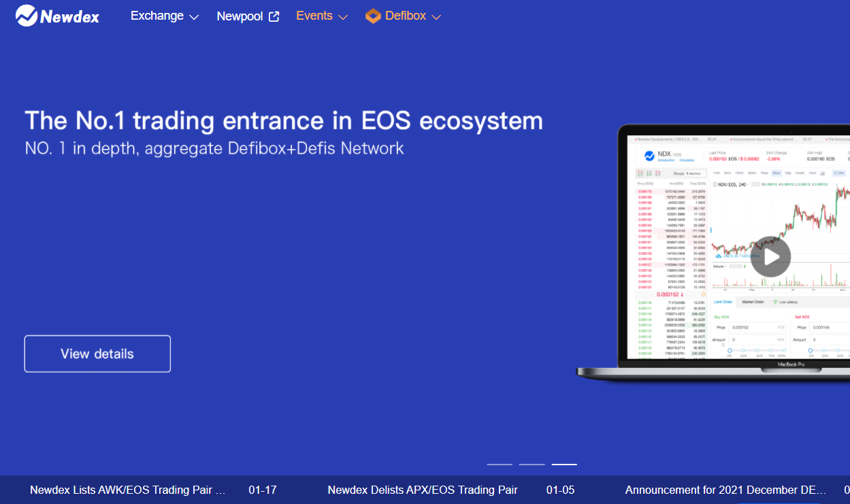Open the Newdex Lists AWK/EOS Trading Pair announcement
Image resolution: width=850 pixels, height=504 pixels.
coord(127,490)
